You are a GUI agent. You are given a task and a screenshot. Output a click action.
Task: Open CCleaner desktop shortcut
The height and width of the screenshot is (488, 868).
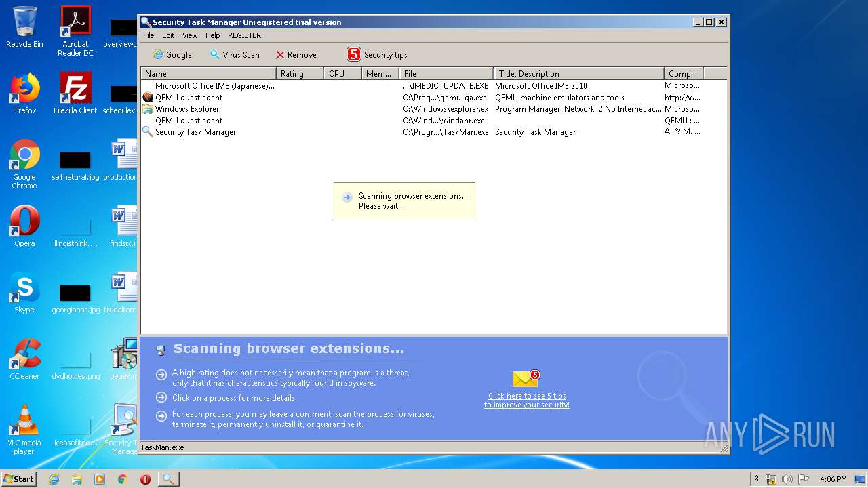24,359
